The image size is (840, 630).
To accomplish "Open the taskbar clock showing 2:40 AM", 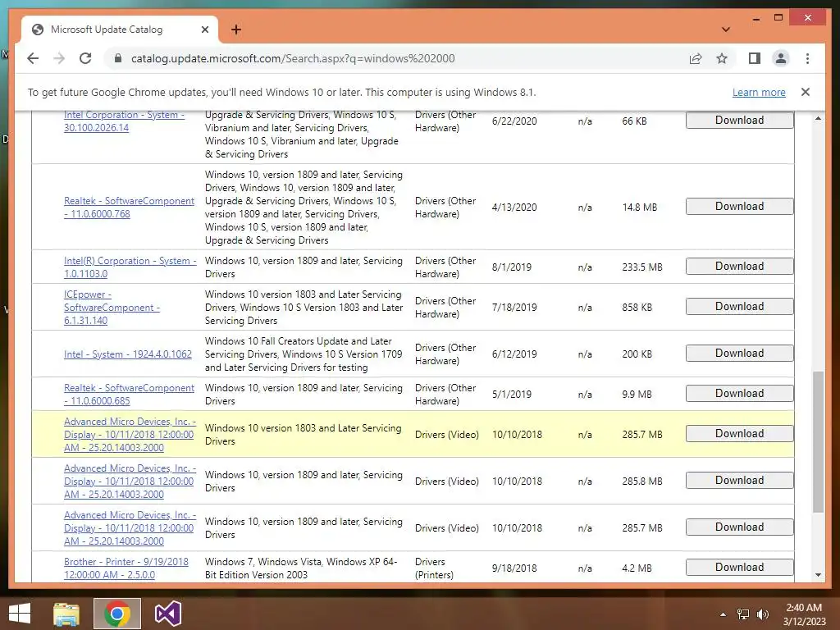I will [804, 614].
